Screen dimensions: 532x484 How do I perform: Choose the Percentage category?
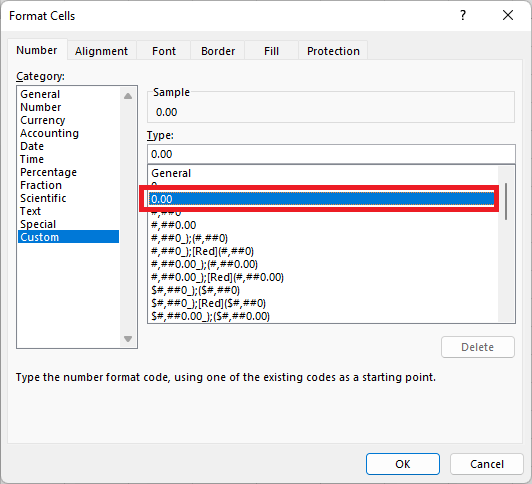pos(48,172)
